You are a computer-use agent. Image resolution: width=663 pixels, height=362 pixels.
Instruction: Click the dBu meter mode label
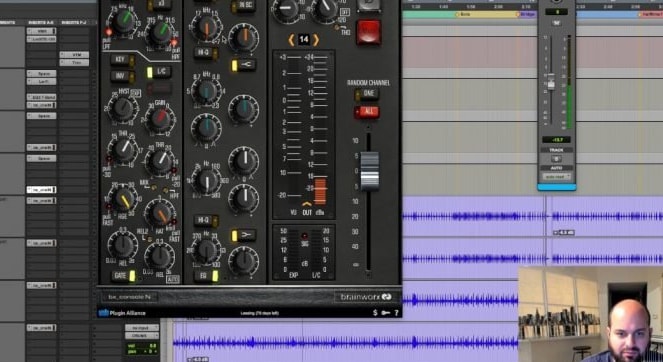(320, 212)
